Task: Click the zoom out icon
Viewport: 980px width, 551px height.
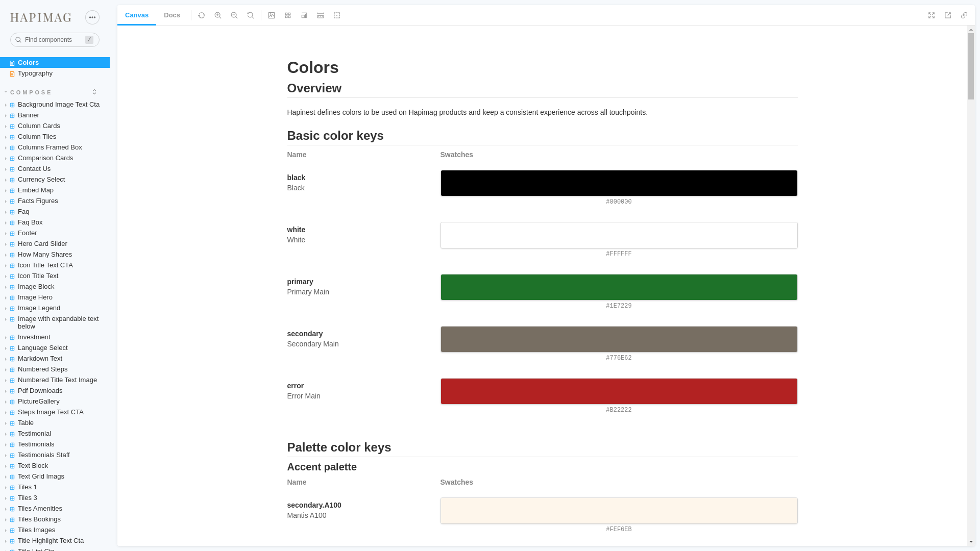Action: pyautogui.click(x=234, y=15)
